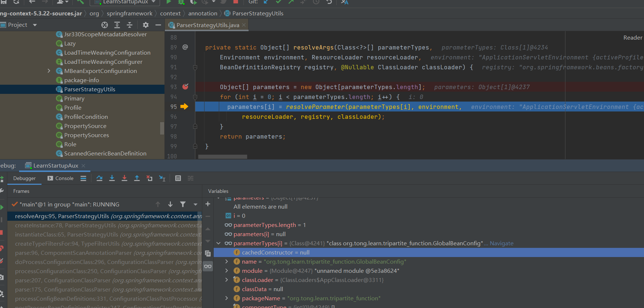Open Project panel settings gear
Viewport: 644px width, 308px height.
[146, 25]
